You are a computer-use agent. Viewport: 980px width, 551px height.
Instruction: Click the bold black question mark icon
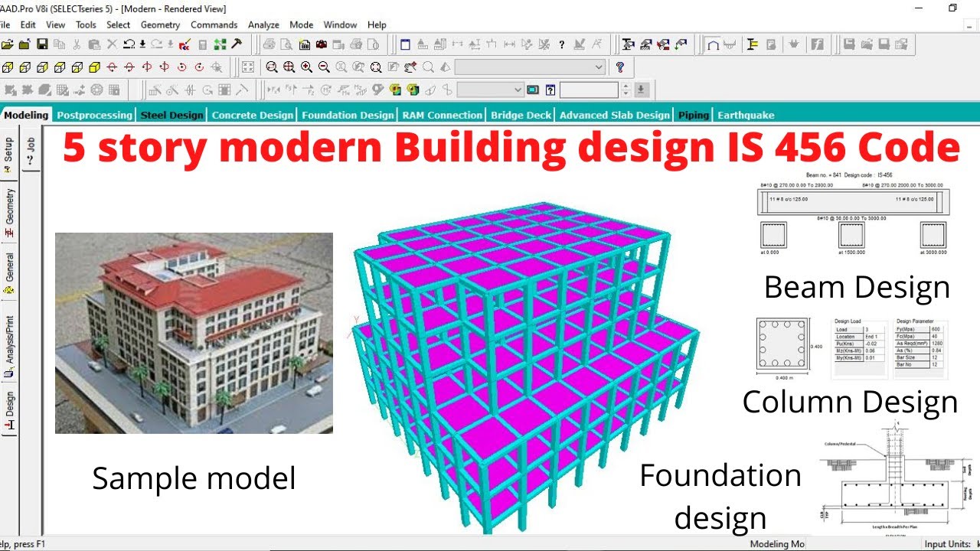561,44
